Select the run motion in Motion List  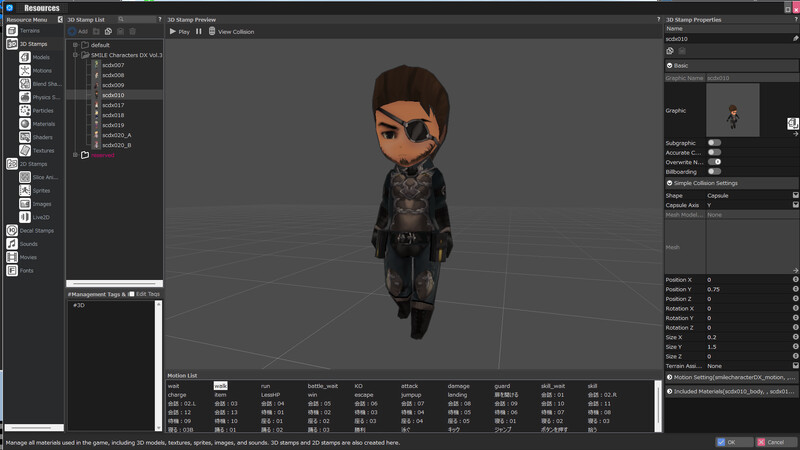tap(265, 386)
